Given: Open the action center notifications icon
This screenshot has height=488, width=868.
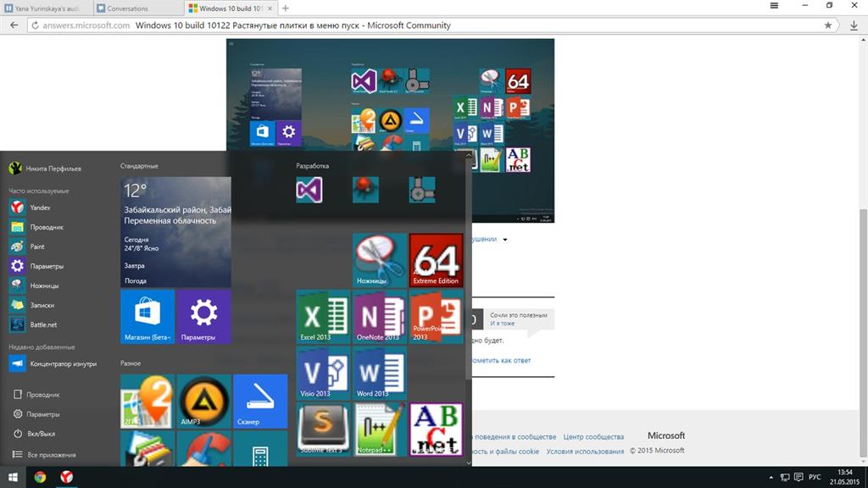Looking at the screenshot, I should (798, 477).
